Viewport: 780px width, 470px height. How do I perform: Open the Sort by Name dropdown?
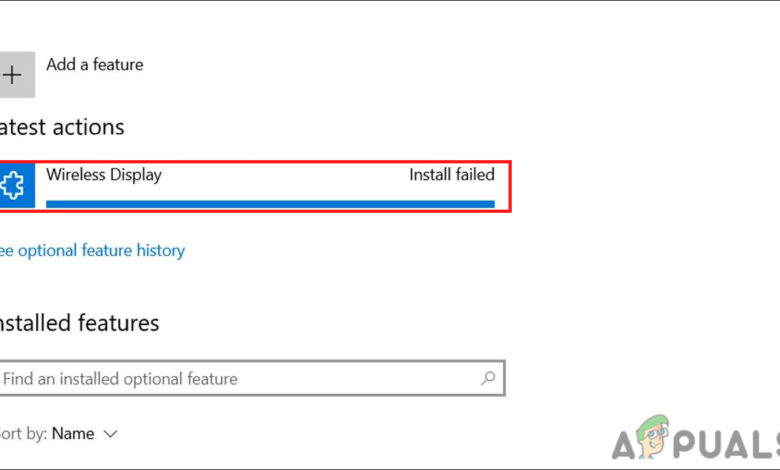(x=84, y=434)
